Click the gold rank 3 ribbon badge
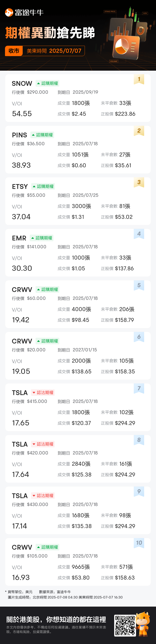The height and width of the screenshot is (644, 156). pyautogui.click(x=139, y=182)
